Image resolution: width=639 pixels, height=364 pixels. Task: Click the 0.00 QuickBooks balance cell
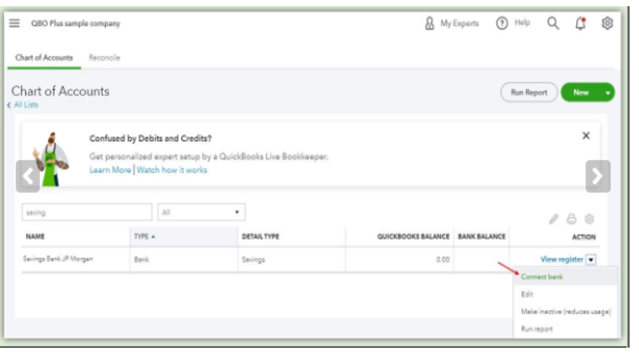pyautogui.click(x=443, y=259)
